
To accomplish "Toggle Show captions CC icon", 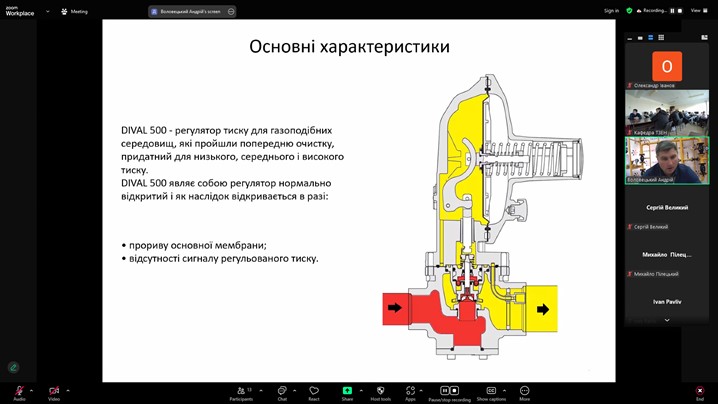I will tap(491, 390).
